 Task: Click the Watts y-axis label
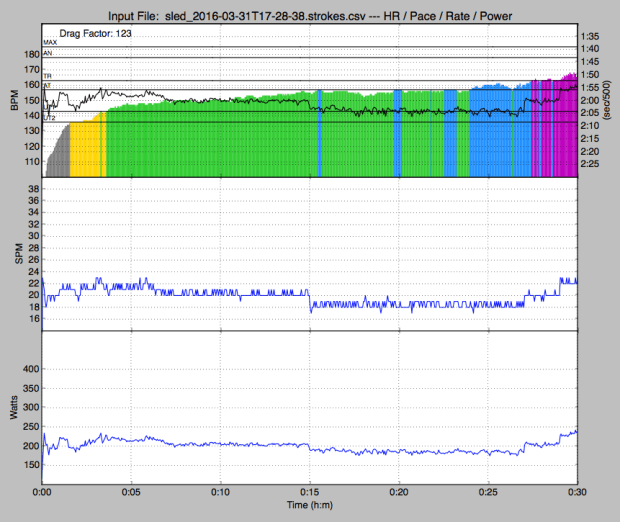pyautogui.click(x=13, y=407)
